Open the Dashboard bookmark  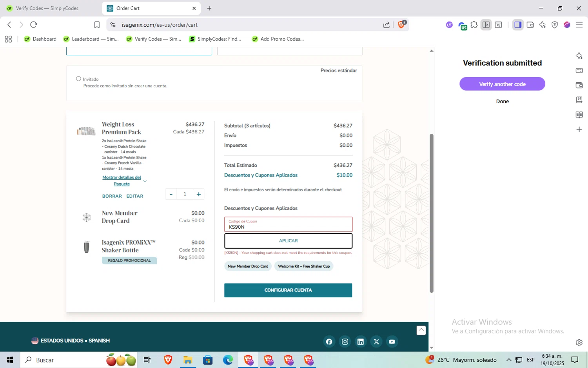pyautogui.click(x=40, y=39)
